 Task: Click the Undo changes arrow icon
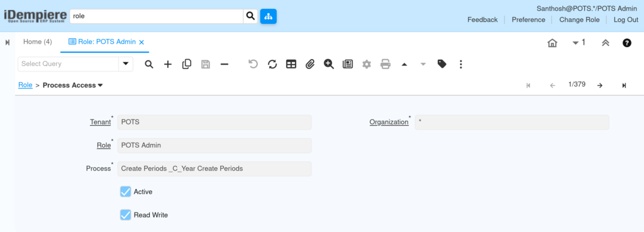pyautogui.click(x=253, y=64)
